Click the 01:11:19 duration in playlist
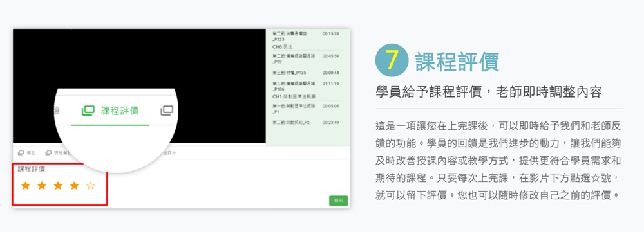This screenshot has height=232, width=644. [330, 84]
